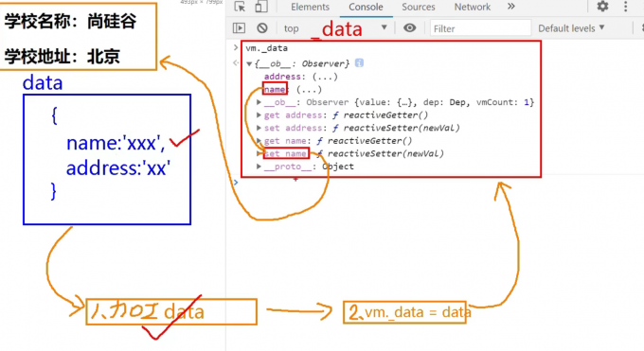The width and height of the screenshot is (644, 351).
Task: Expand the get address reactiveGetter entry
Action: (x=259, y=114)
